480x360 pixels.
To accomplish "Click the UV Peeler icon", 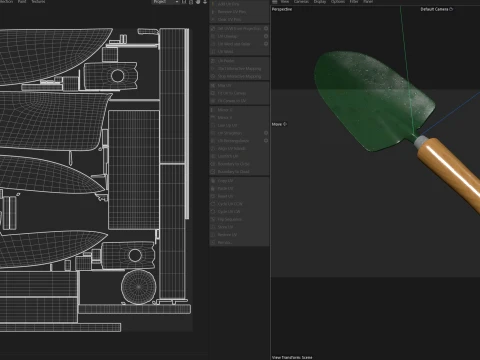I will 213,61.
